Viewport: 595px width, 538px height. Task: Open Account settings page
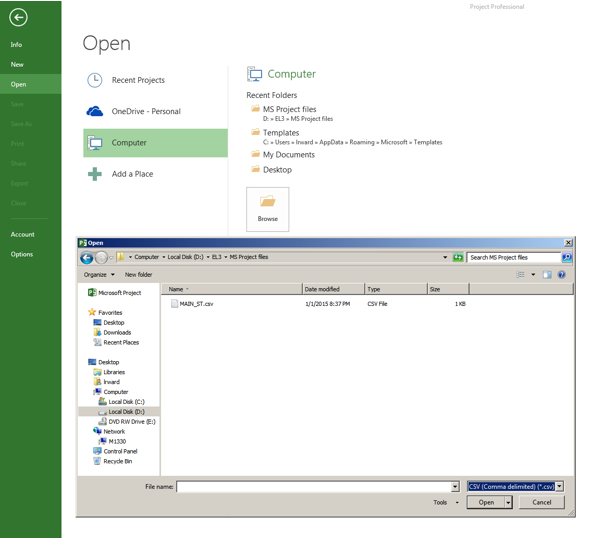(x=23, y=234)
